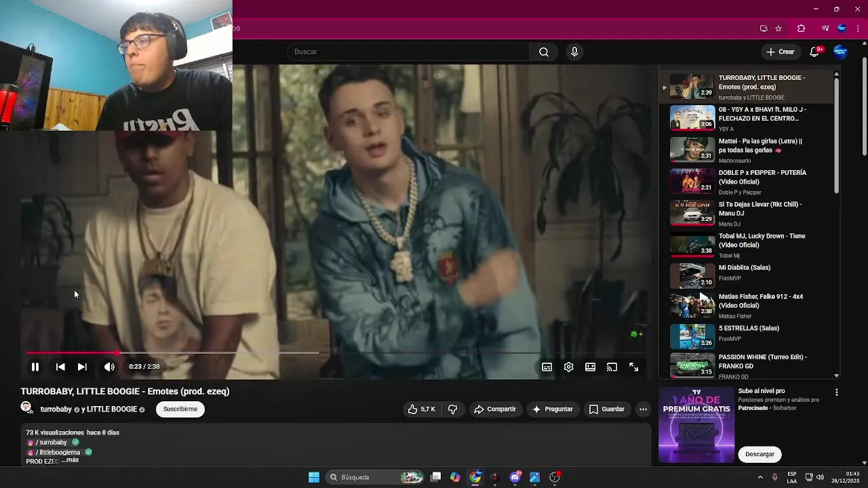Open Copilot icon in taskbar
The height and width of the screenshot is (488, 868).
coord(455,477)
